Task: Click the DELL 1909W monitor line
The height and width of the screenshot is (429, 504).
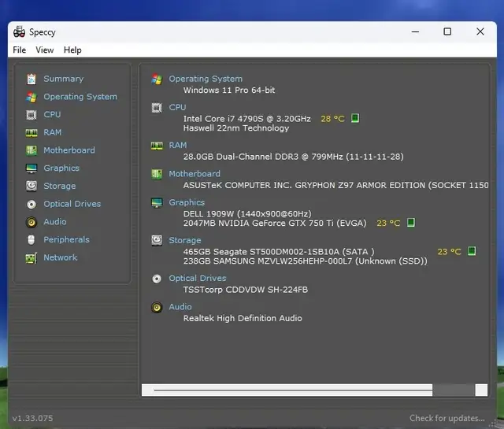Action: [247, 214]
